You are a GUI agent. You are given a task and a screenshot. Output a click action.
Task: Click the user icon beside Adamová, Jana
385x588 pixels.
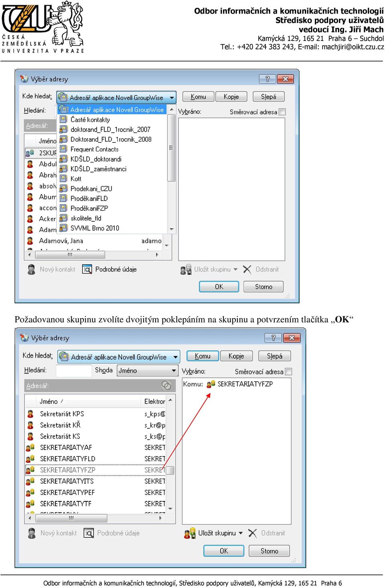(x=30, y=241)
